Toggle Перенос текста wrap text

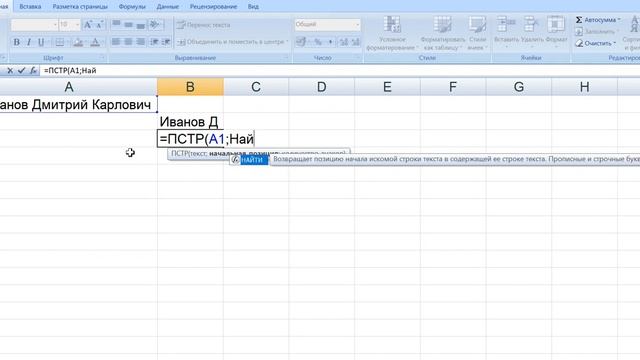point(203,25)
